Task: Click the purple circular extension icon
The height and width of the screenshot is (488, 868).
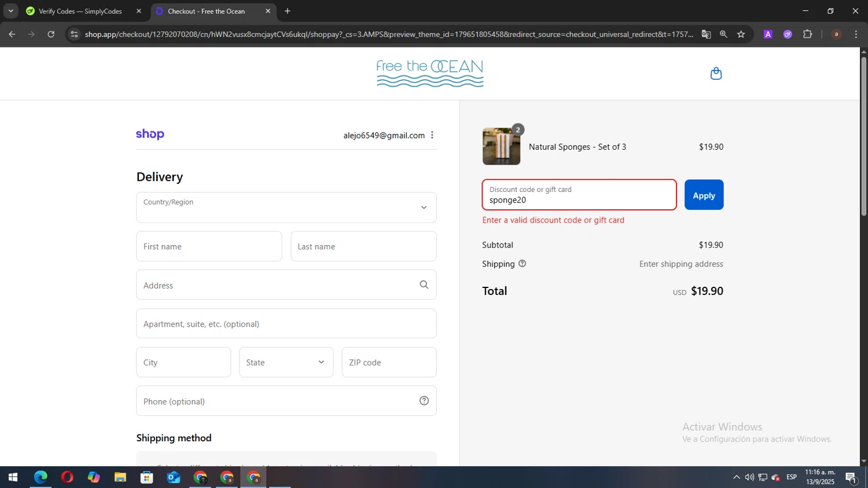Action: (788, 34)
